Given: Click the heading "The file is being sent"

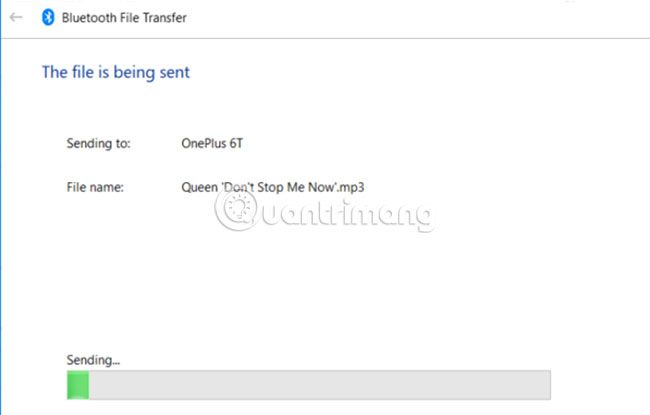Looking at the screenshot, I should [115, 72].
